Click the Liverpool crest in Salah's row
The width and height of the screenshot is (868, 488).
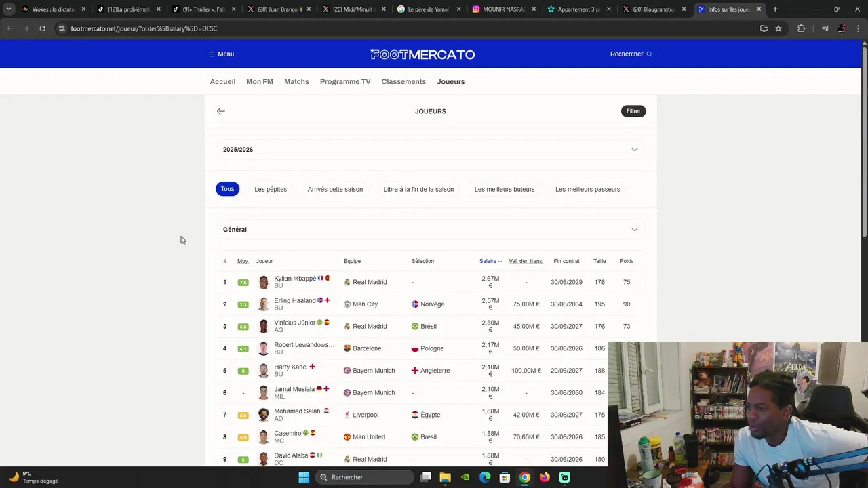click(x=347, y=415)
